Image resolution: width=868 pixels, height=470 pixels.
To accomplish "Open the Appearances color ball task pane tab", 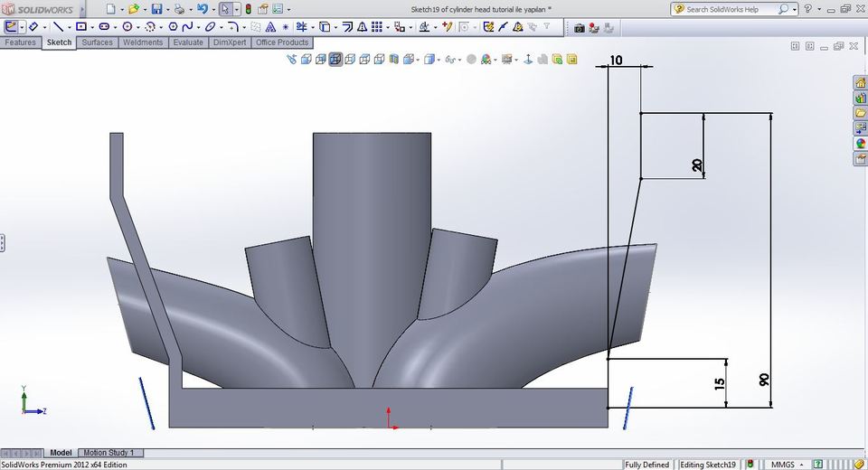I will click(x=860, y=144).
